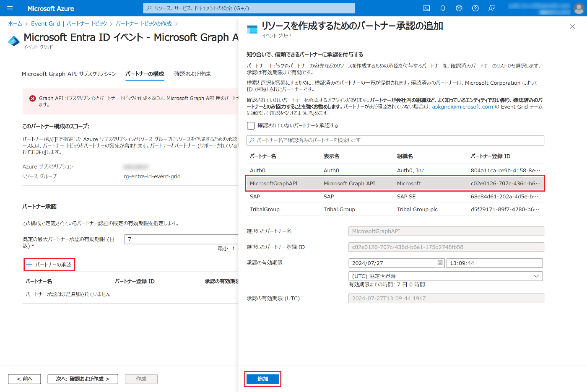Screen dimensions: 587x392
Task: Select the SAP partner name row
Action: [x=395, y=196]
